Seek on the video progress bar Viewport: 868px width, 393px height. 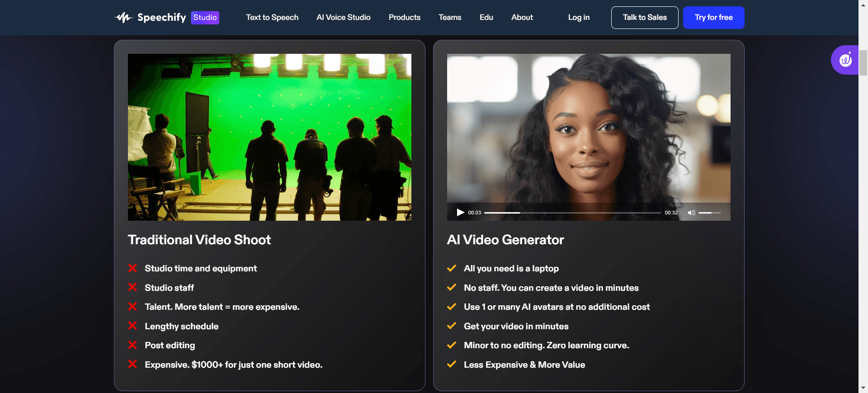coord(572,213)
